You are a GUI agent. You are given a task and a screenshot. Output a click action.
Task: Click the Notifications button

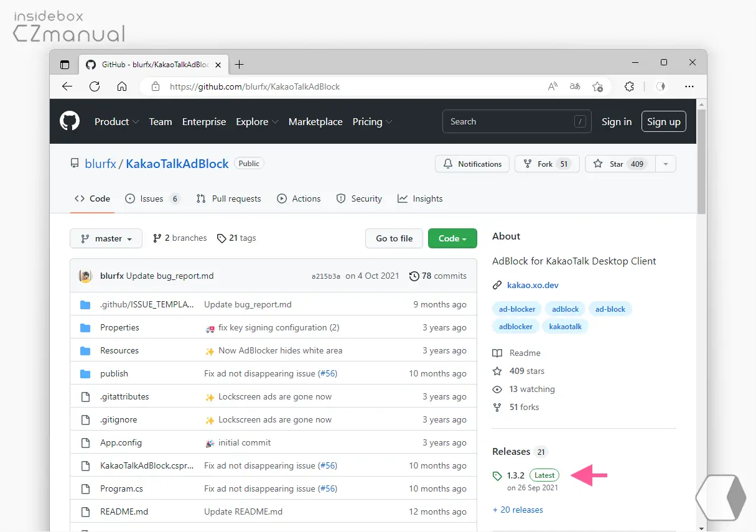pyautogui.click(x=472, y=164)
